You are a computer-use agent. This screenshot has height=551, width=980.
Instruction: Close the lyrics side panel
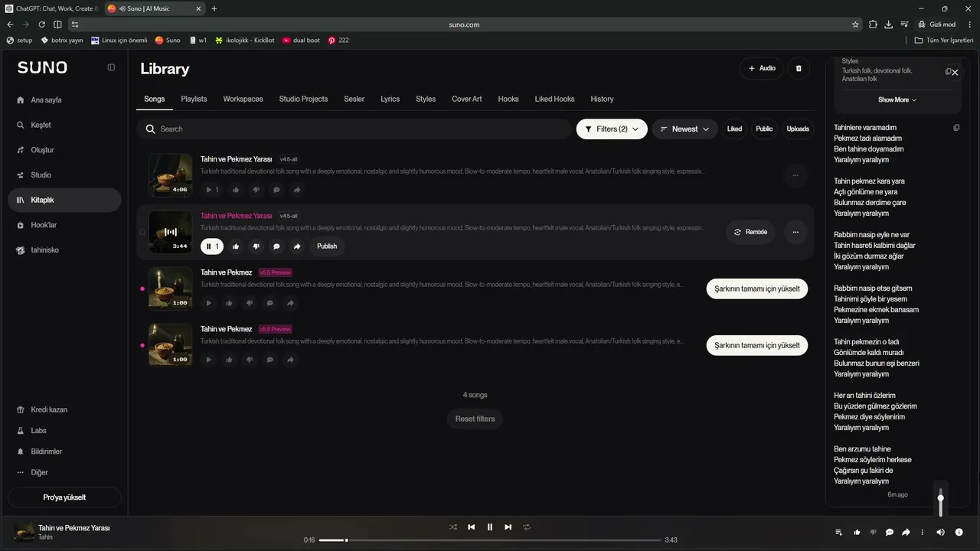955,72
